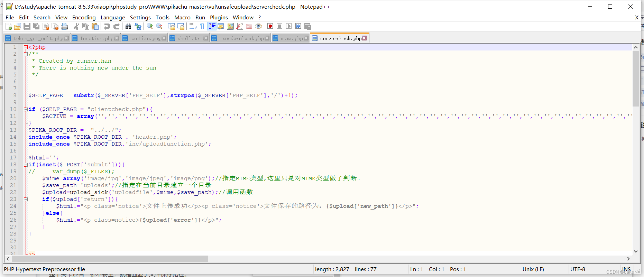The width and height of the screenshot is (644, 277).
Task: Open the File menu
Action: coord(10,17)
